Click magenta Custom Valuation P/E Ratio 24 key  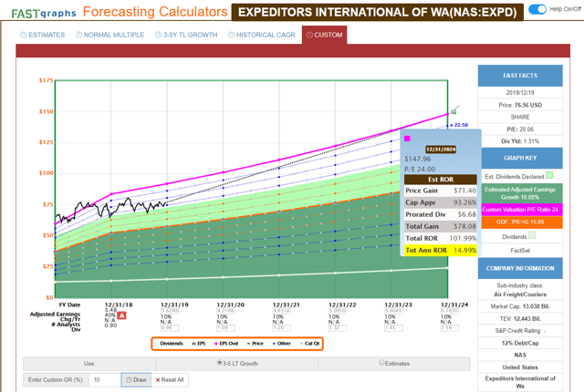pyautogui.click(x=520, y=210)
